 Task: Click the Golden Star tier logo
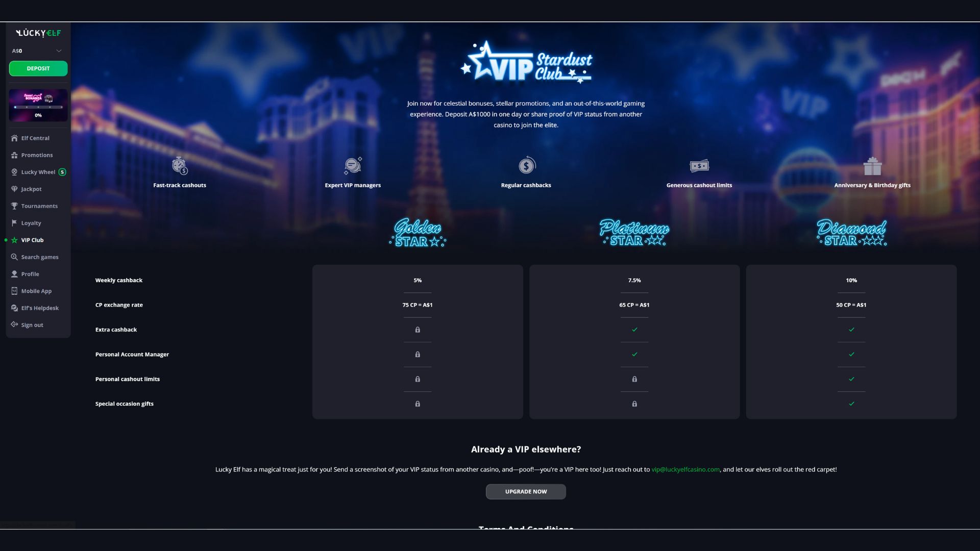click(x=418, y=233)
